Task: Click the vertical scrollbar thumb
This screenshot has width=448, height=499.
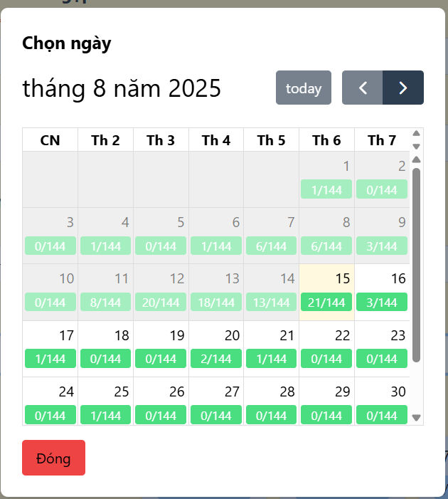Action: pyautogui.click(x=416, y=265)
